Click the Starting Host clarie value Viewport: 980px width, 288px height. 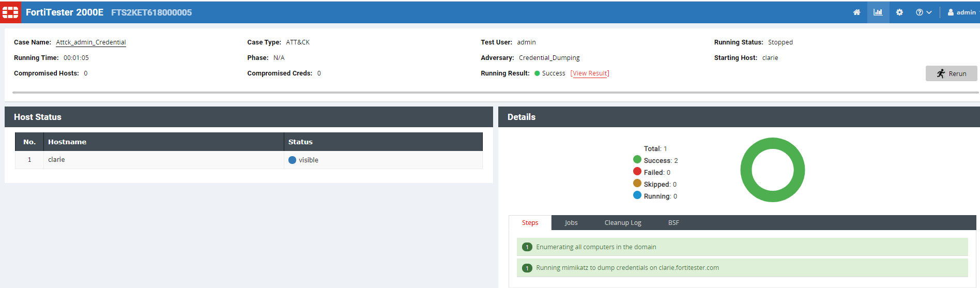point(770,58)
